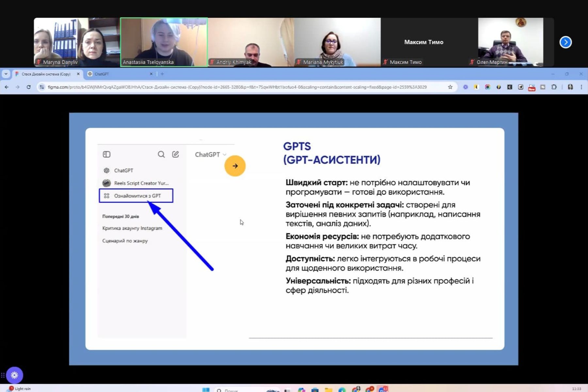This screenshot has width=588, height=392.
Task: Show more participants with the blue arrow
Action: point(565,42)
